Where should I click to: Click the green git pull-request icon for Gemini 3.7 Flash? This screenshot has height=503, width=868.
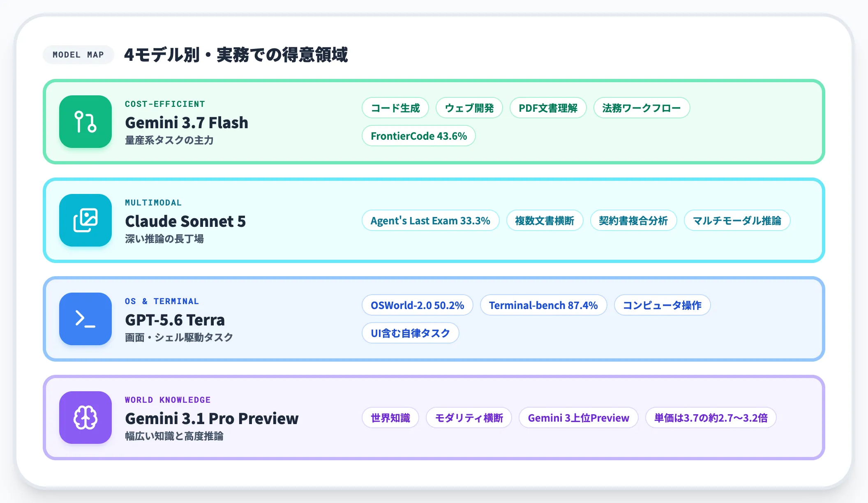tap(85, 122)
